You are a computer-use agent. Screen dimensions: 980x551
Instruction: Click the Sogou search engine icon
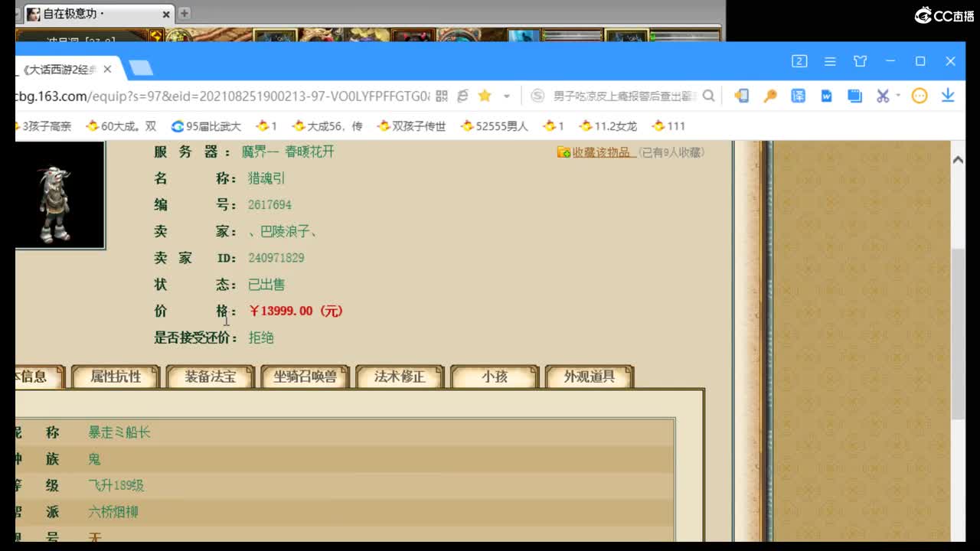coord(537,96)
